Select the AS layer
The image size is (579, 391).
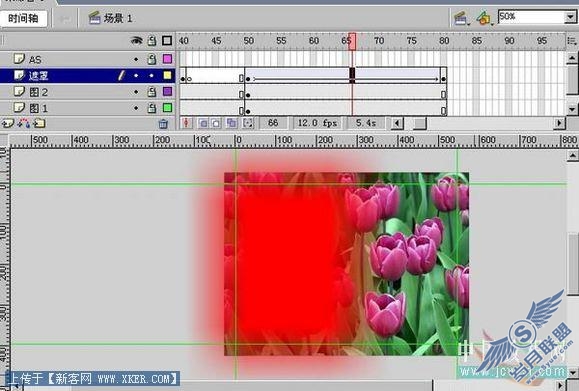(x=88, y=59)
